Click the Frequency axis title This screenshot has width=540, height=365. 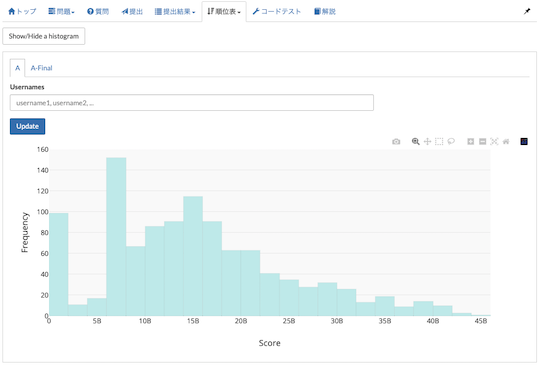pyautogui.click(x=25, y=232)
